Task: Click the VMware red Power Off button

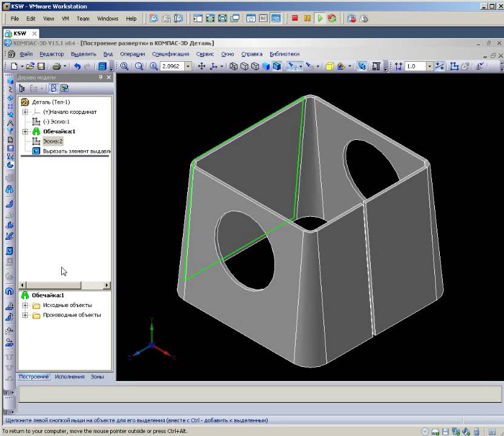Action: (x=295, y=18)
